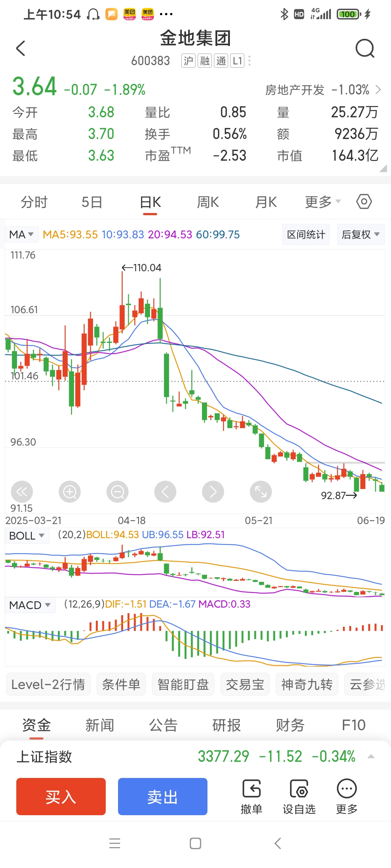Tap the 通 tag badge

pos(221,61)
